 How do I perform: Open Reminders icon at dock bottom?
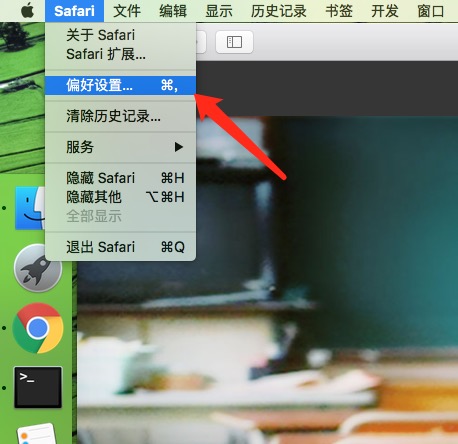[x=36, y=434]
